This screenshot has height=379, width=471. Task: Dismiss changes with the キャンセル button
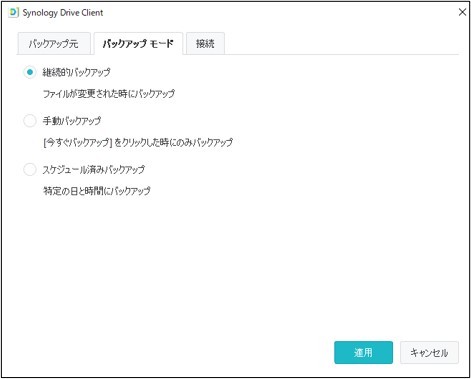(x=429, y=352)
